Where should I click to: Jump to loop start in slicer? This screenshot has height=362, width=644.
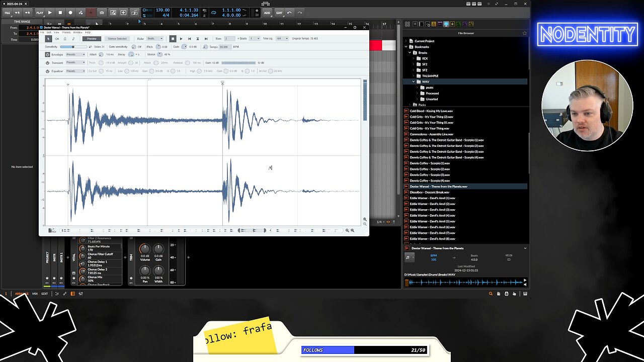tap(189, 39)
